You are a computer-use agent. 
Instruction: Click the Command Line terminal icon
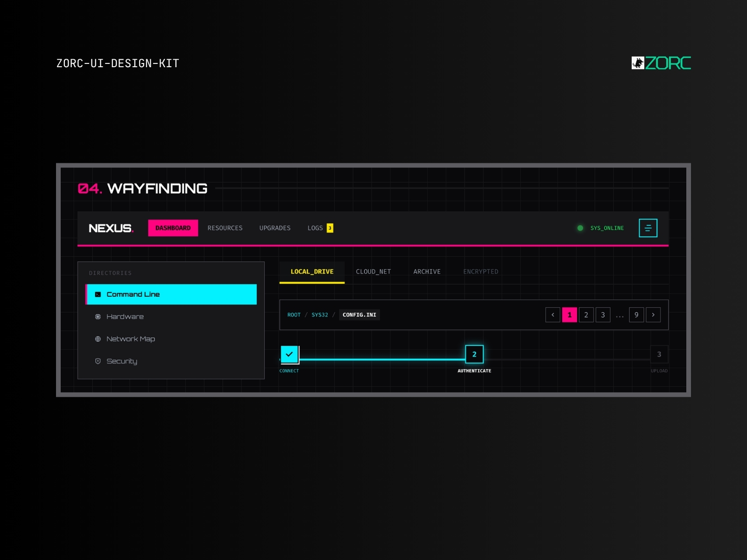(x=98, y=294)
